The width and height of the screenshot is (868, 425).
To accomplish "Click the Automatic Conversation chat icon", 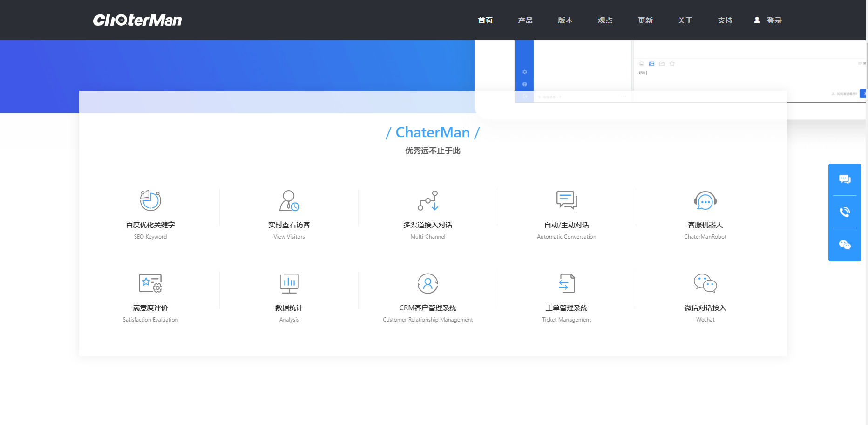I will point(567,200).
